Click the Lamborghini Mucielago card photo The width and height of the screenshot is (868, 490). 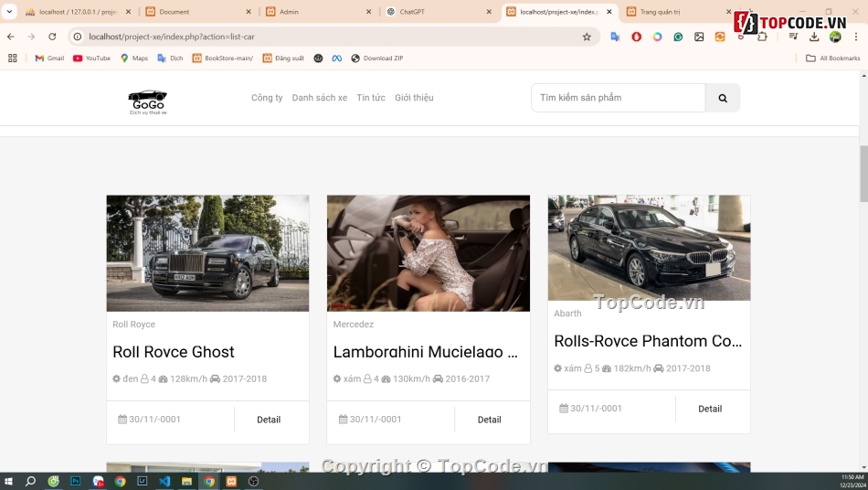coord(429,253)
